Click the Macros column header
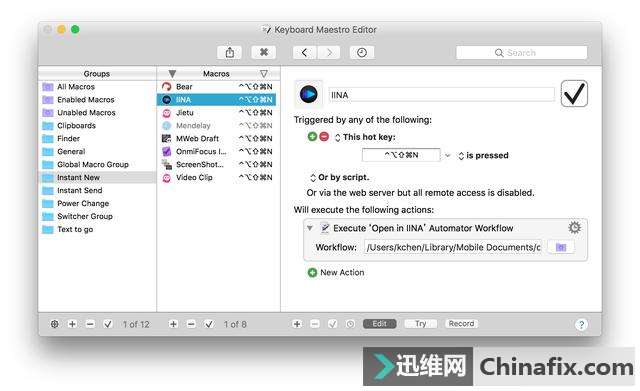This screenshot has height=391, width=640. [x=216, y=74]
